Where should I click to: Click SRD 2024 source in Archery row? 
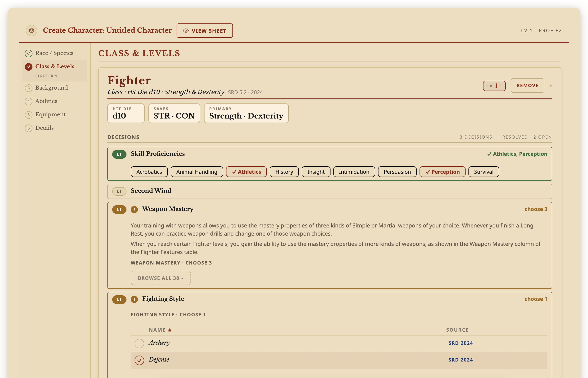(x=461, y=343)
